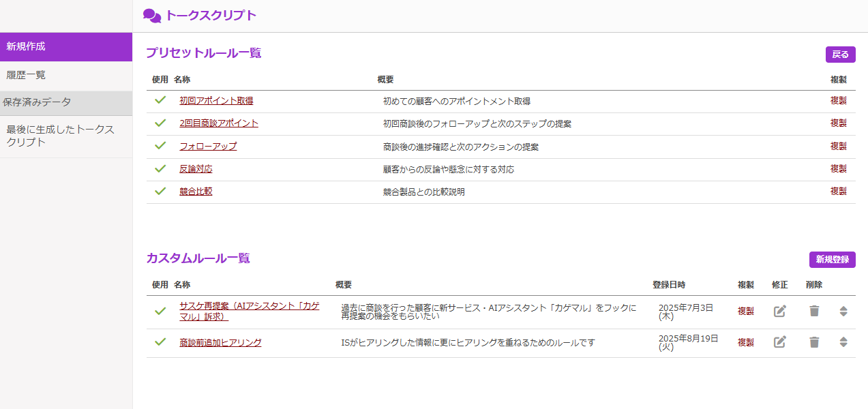Open the 2回目商談アポイント preset rule
The width and height of the screenshot is (868, 409).
[219, 123]
